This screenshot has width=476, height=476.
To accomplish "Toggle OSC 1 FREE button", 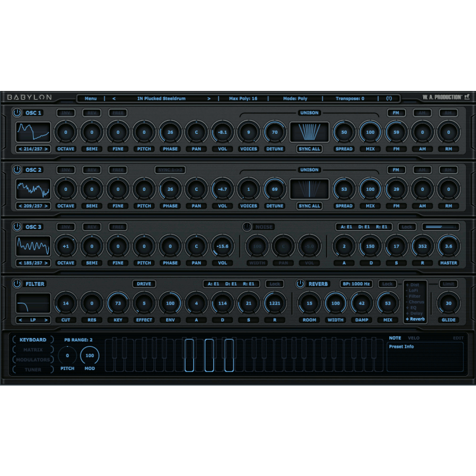I will point(118,113).
